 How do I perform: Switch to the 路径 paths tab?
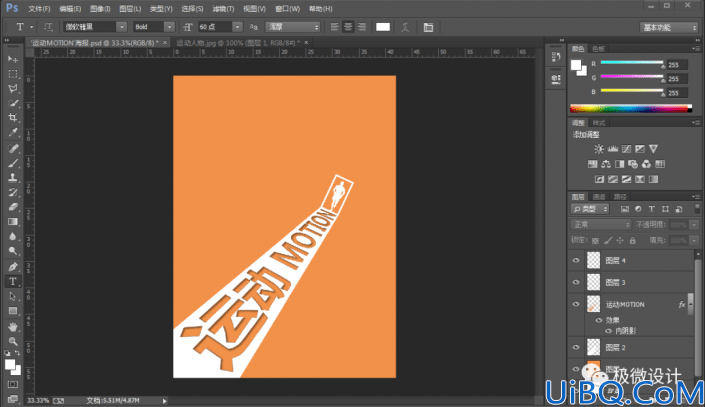[x=620, y=197]
